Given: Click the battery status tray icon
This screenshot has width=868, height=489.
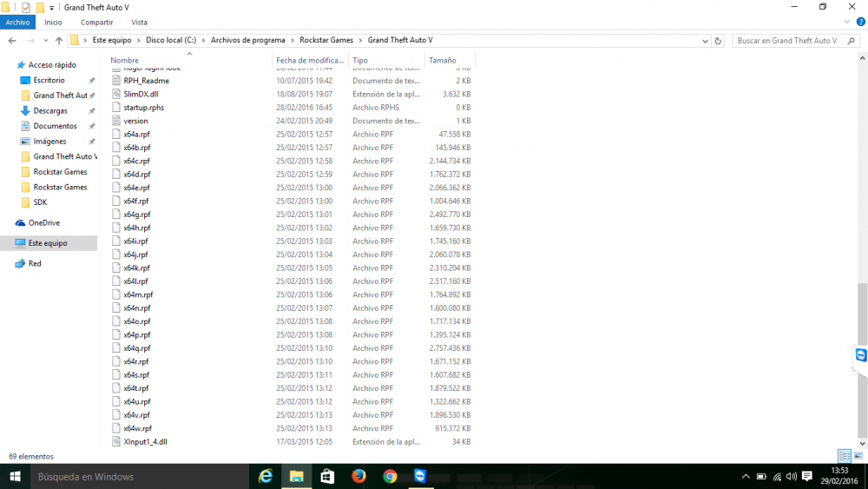Looking at the screenshot, I should [x=762, y=476].
